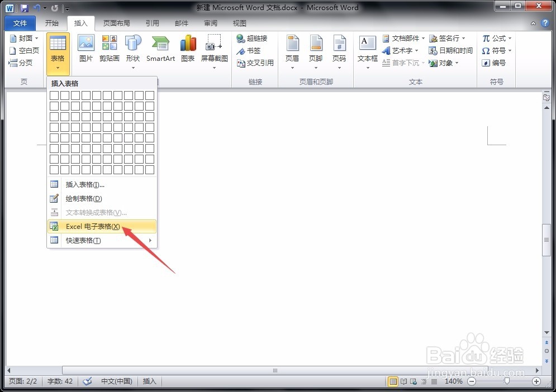This screenshot has height=392, width=556.
Task: Click the zoom out minus button
Action: [471, 382]
